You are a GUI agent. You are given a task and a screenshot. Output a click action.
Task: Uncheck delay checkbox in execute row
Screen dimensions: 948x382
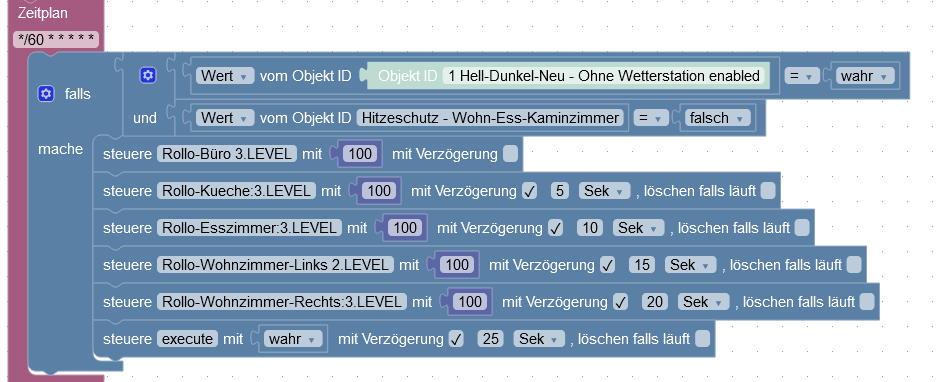[456, 339]
